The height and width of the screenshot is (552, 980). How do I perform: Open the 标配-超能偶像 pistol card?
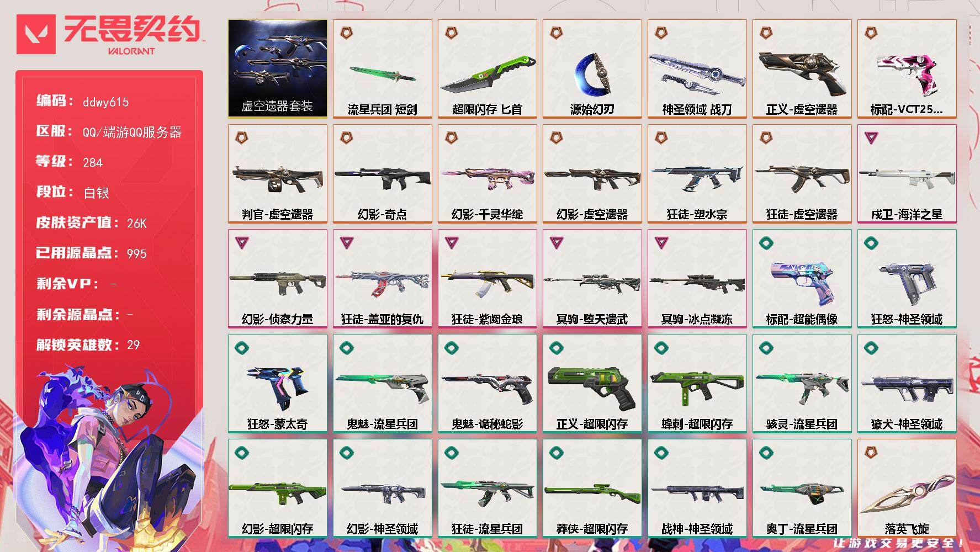click(802, 279)
